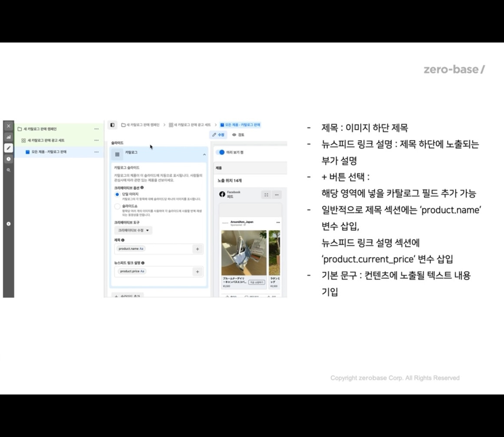
Task: Select the pencil Edit icon in the left sidebar
Action: 8,148
